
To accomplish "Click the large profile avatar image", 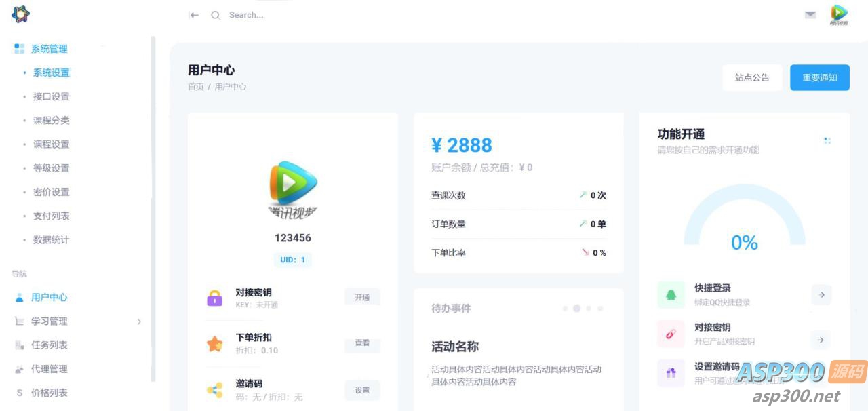I will [293, 189].
